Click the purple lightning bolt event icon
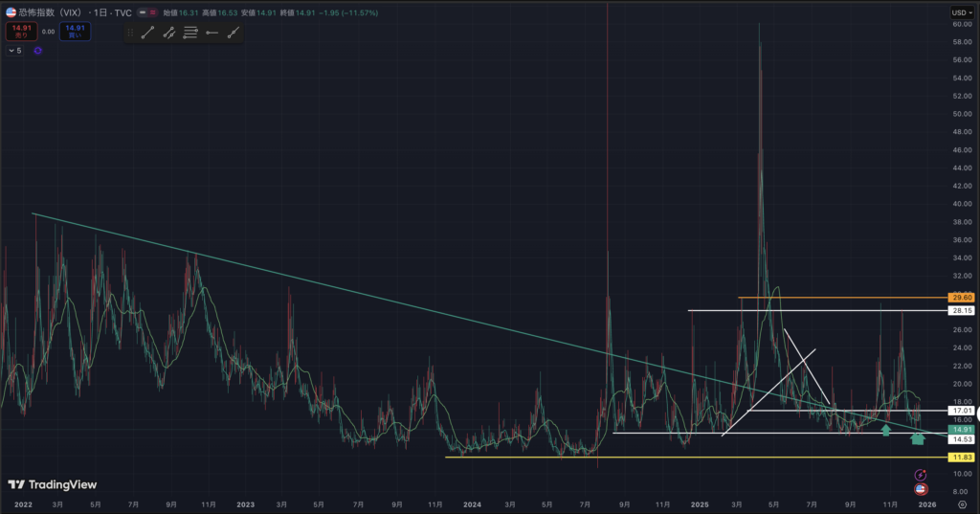This screenshot has width=980, height=514. pos(921,474)
